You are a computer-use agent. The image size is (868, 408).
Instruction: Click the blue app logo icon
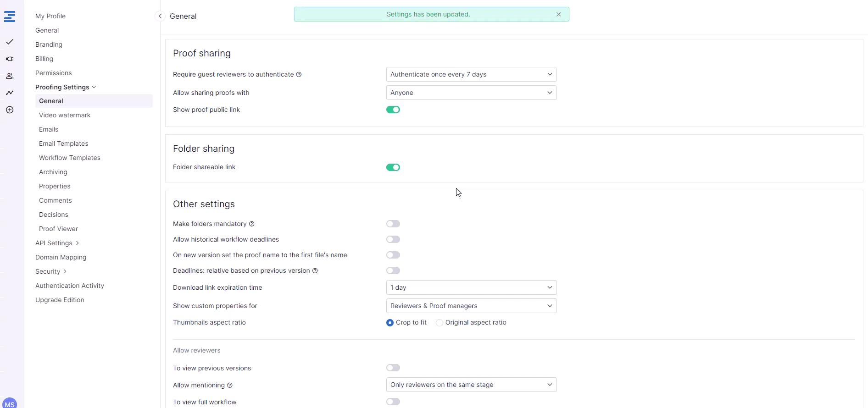tap(10, 17)
